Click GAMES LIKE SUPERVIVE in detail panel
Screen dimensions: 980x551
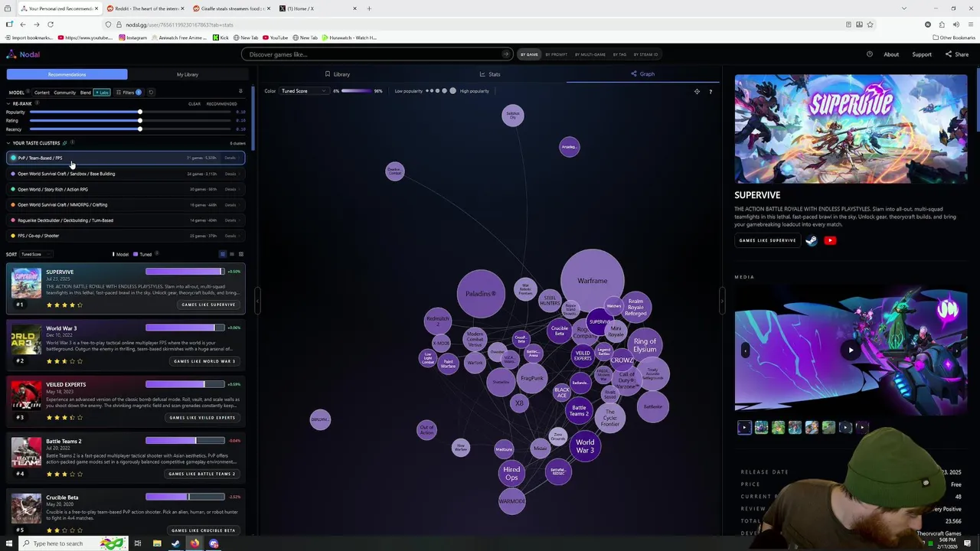(767, 240)
